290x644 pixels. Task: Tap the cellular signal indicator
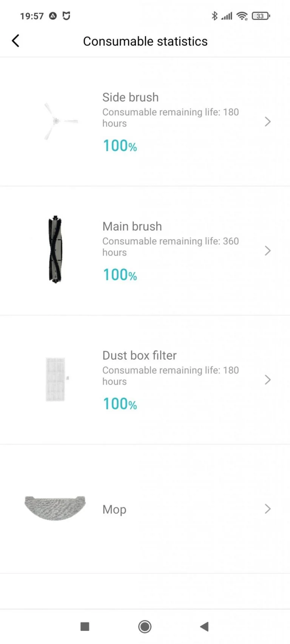pyautogui.click(x=227, y=16)
